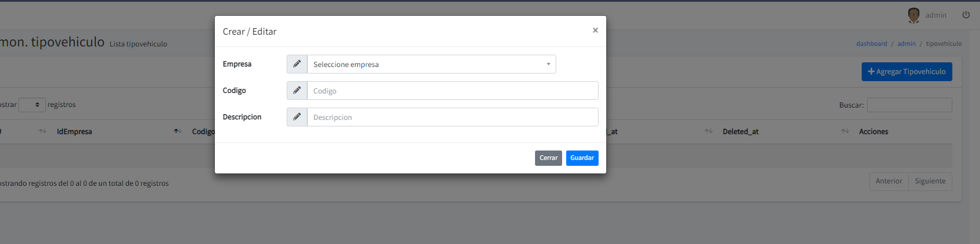Open the registros per page selector

(32, 105)
